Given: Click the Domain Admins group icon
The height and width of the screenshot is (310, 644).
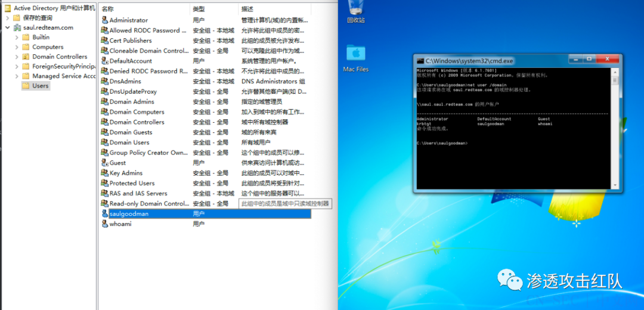Looking at the screenshot, I should [105, 102].
